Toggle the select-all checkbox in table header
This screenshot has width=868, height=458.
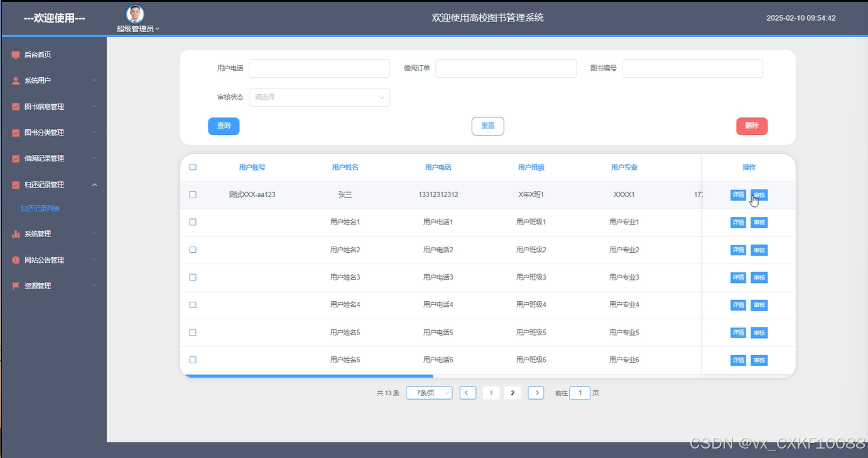(x=193, y=167)
